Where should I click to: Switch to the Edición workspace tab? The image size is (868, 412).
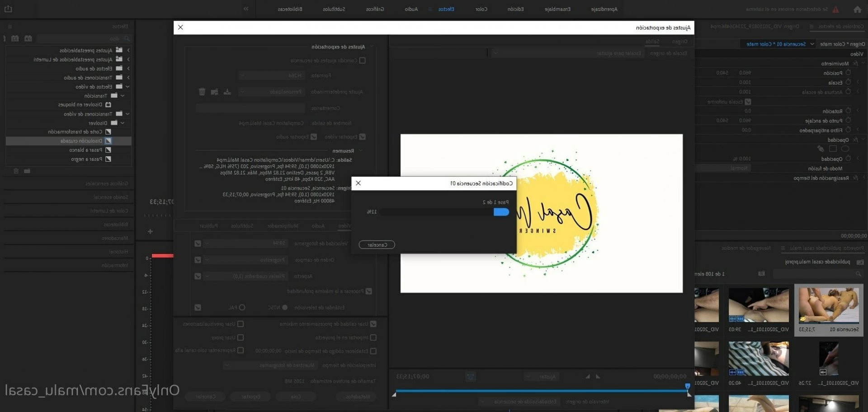pos(515,9)
